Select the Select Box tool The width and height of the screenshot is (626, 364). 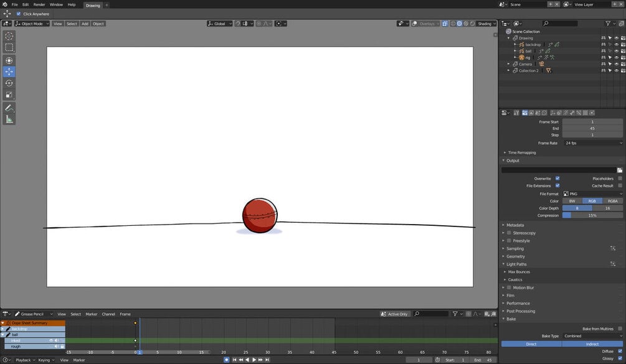(x=9, y=47)
